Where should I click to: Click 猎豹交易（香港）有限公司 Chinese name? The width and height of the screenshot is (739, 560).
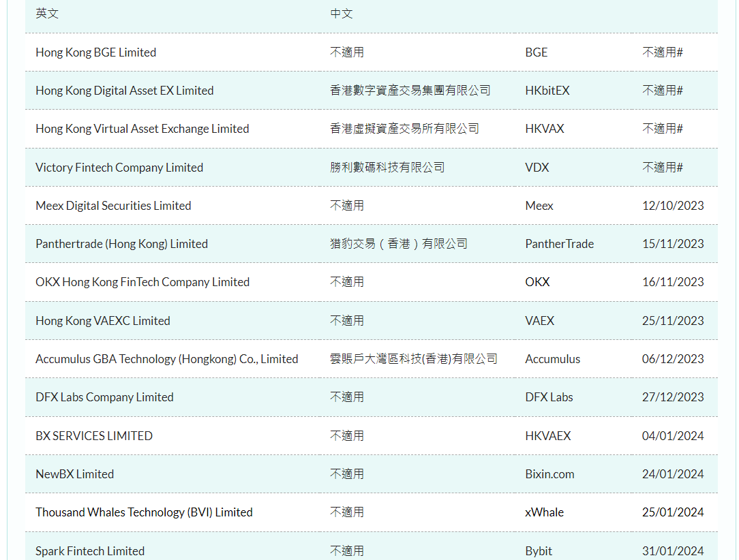399,243
